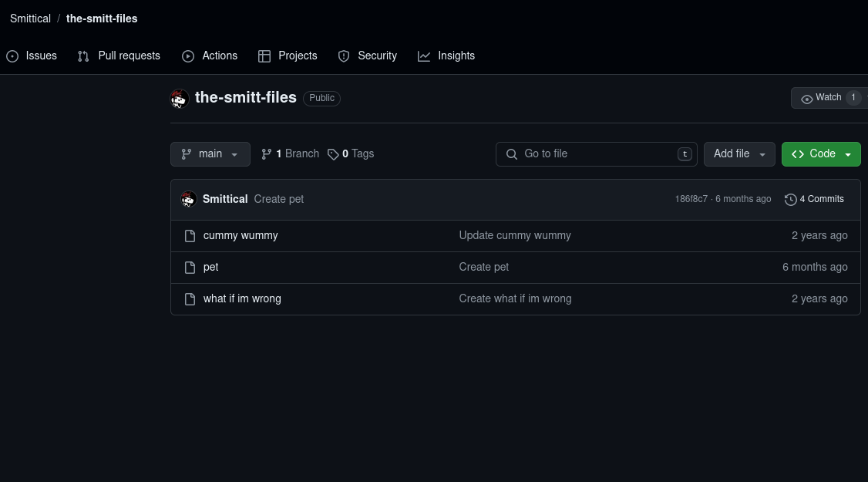
Task: Open the Add file dropdown
Action: (x=739, y=154)
